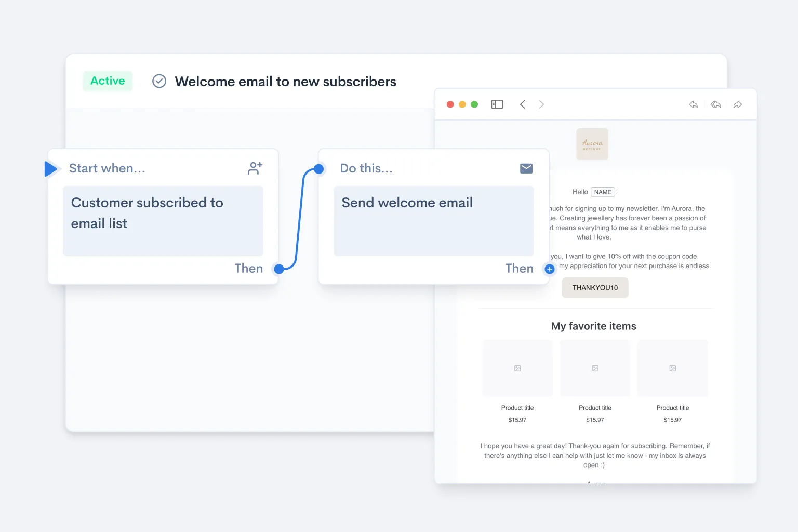Screen dimensions: 798x532
Task: Click the Then label on Do this card
Action: pos(520,269)
